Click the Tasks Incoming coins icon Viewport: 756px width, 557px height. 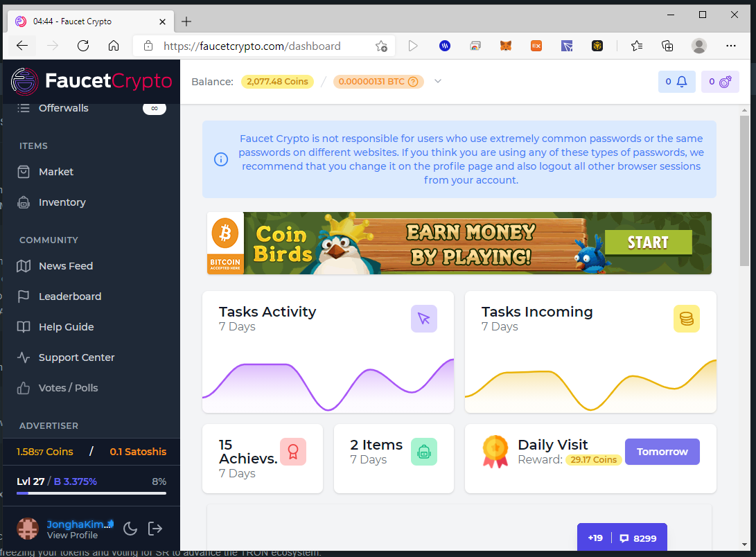pos(687,319)
